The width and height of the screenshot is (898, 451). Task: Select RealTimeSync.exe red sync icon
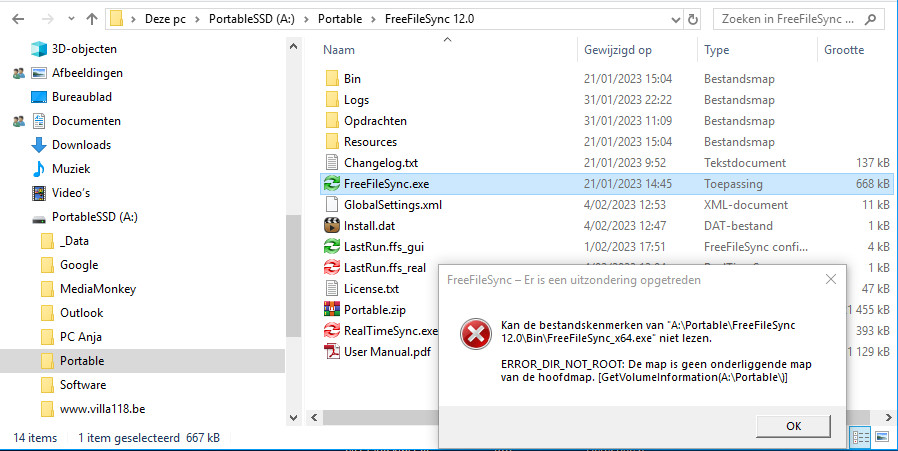click(332, 331)
